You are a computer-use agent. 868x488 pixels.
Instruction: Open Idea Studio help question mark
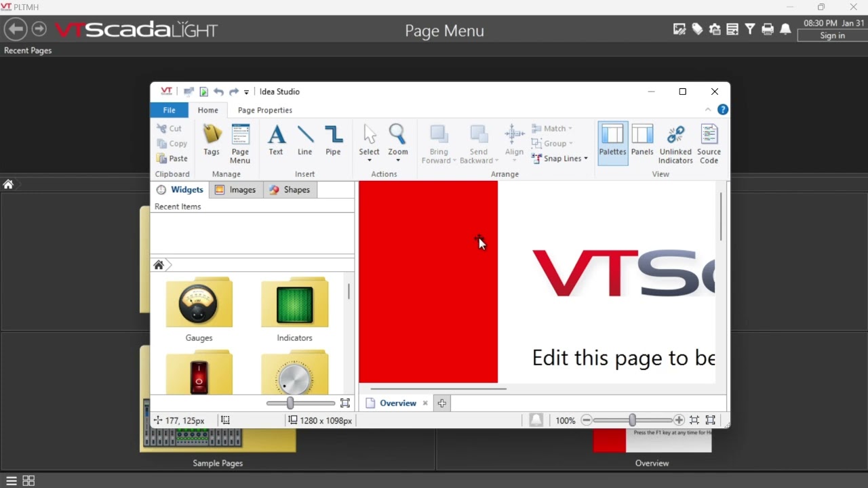tap(723, 110)
